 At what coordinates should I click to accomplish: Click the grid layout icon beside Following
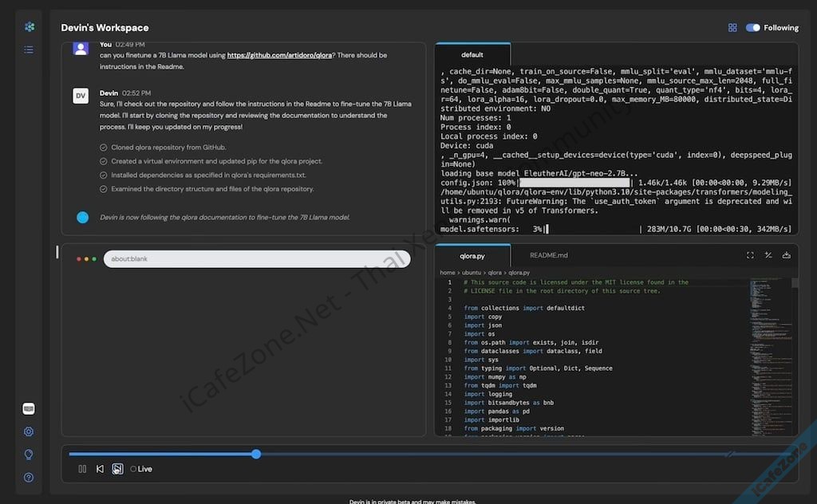(x=732, y=28)
